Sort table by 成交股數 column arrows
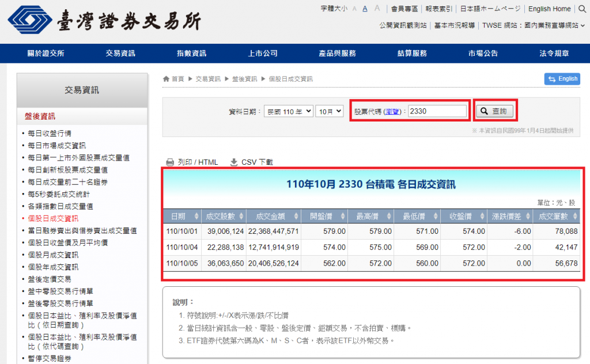The height and width of the screenshot is (364, 590). click(241, 216)
